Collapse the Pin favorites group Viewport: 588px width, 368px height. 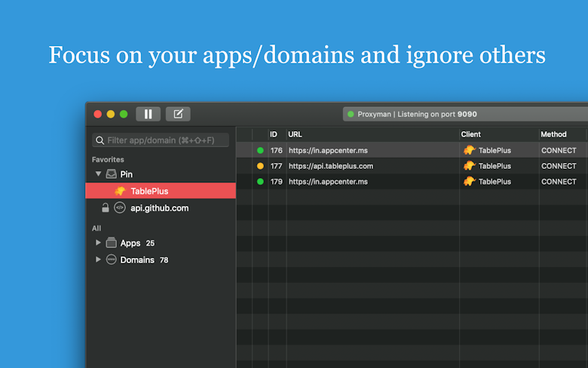(98, 173)
